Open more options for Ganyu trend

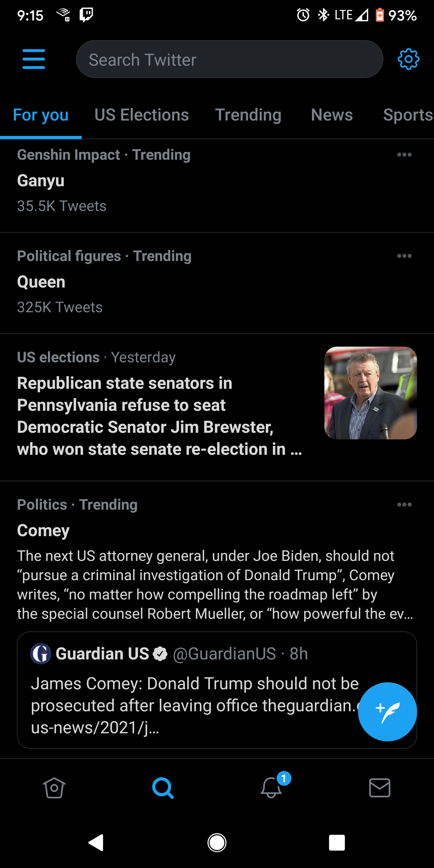404,155
